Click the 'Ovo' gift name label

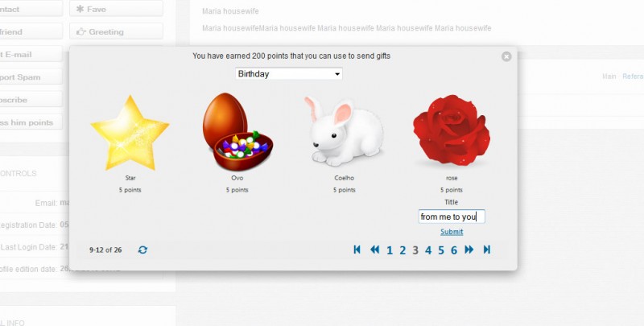[237, 178]
